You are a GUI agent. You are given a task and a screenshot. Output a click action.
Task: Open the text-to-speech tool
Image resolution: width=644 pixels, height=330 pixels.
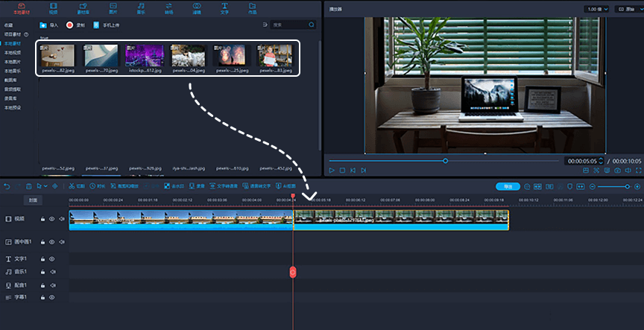pos(224,186)
